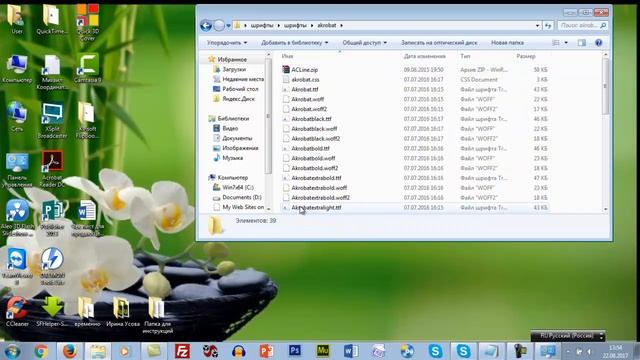The height and width of the screenshot is (360, 640).
Task: Open Упорядочить dropdown menu
Action: [x=227, y=42]
